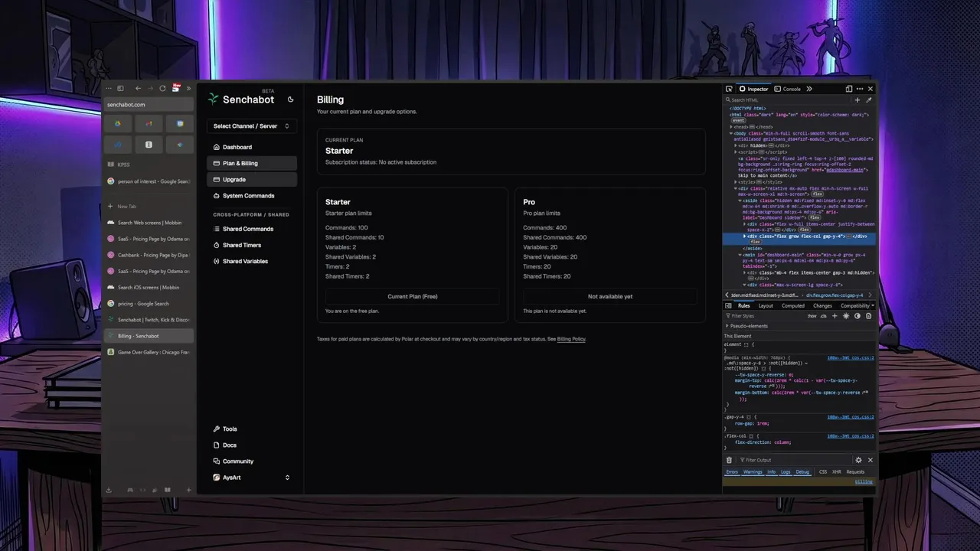
Task: Toggle print media simulation icon
Action: tap(869, 316)
